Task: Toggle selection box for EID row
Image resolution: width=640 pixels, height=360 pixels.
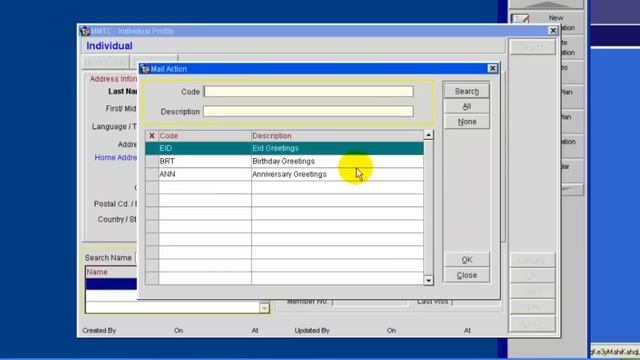Action: pos(152,148)
